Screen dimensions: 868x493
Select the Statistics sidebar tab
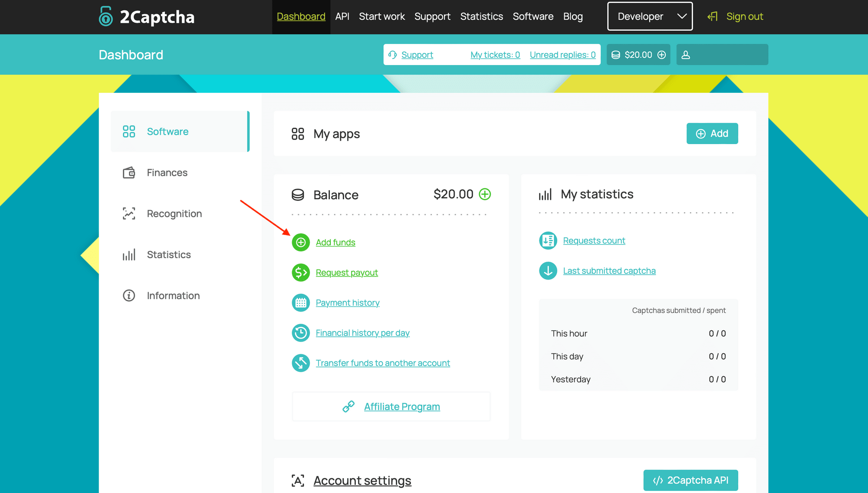point(180,255)
